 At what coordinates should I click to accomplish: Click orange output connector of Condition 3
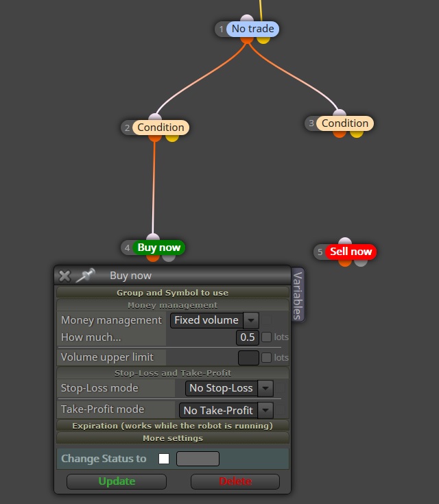click(340, 134)
